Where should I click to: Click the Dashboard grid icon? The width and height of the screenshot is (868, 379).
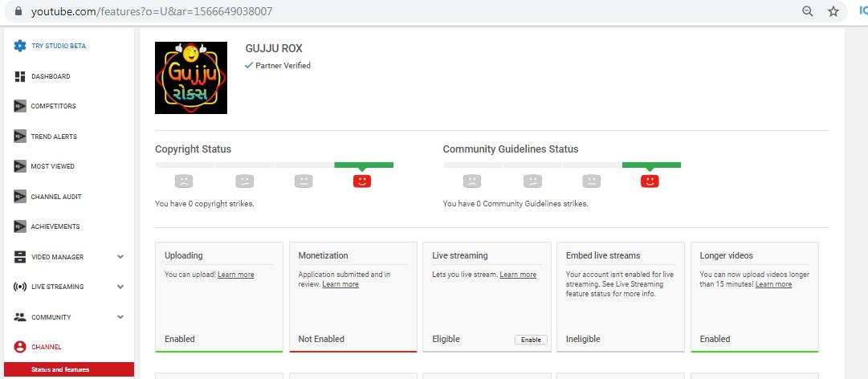20,76
